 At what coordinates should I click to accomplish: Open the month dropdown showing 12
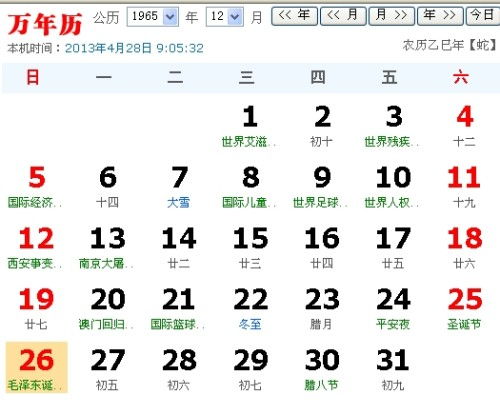[x=225, y=16]
